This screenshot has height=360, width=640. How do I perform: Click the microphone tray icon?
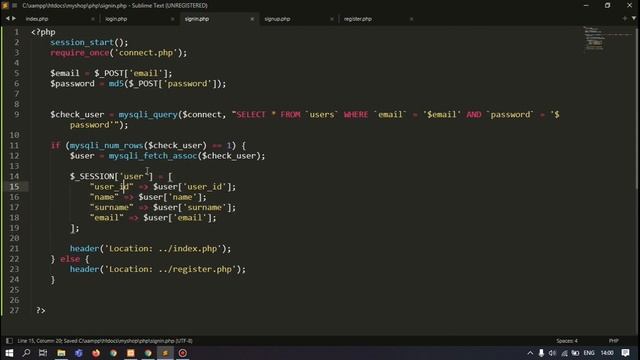point(541,353)
